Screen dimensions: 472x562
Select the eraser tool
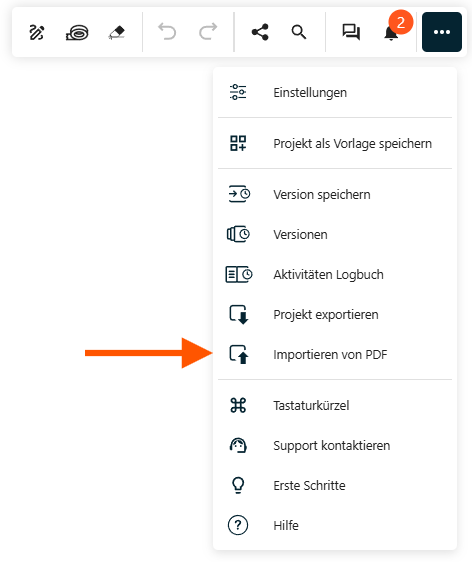click(117, 32)
